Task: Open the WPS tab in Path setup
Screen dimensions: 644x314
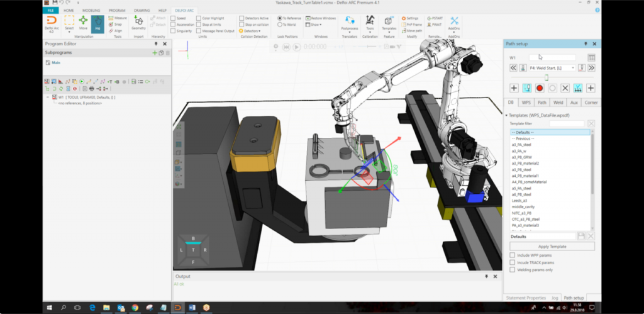Action: tap(526, 103)
